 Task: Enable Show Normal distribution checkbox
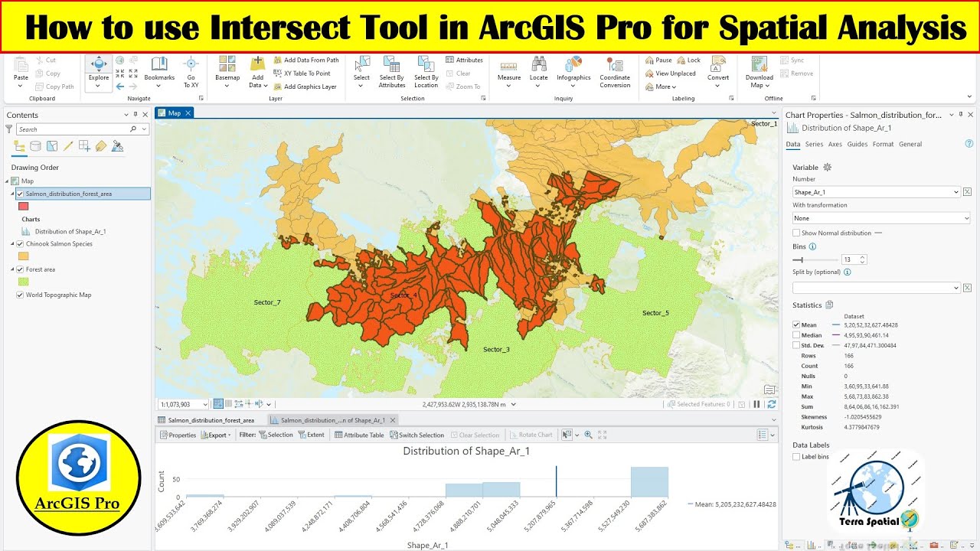(x=796, y=233)
